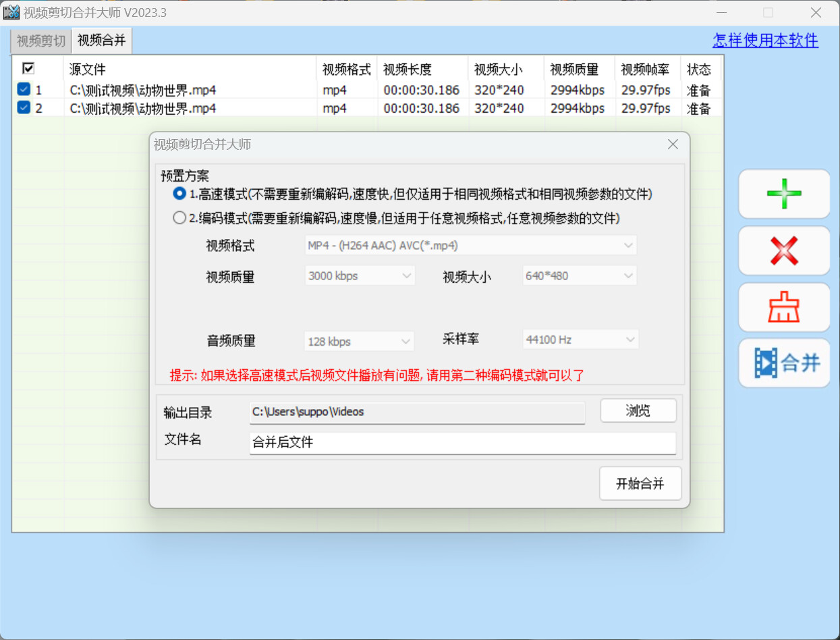Select the 2.编码模式 radio option
This screenshot has height=640, width=840.
pyautogui.click(x=179, y=218)
